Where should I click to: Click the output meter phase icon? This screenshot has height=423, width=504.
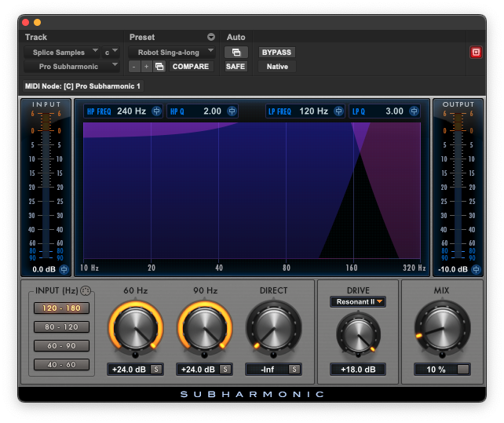[476, 269]
